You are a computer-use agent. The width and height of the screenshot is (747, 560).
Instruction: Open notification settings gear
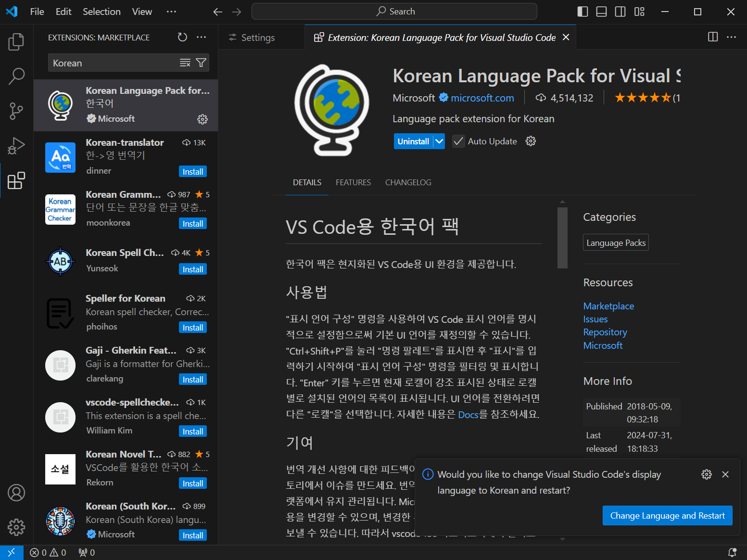click(x=707, y=474)
